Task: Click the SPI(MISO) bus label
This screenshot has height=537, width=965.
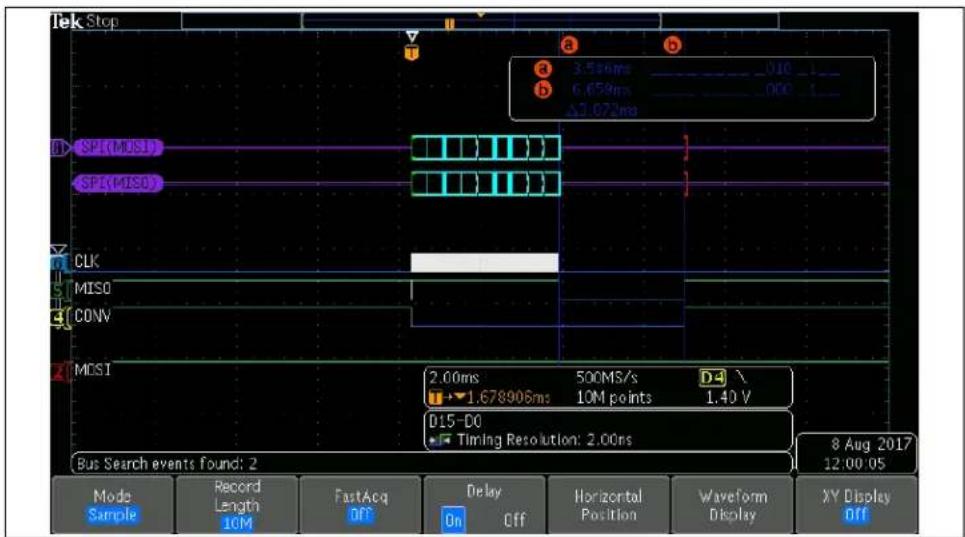Action: (x=118, y=183)
